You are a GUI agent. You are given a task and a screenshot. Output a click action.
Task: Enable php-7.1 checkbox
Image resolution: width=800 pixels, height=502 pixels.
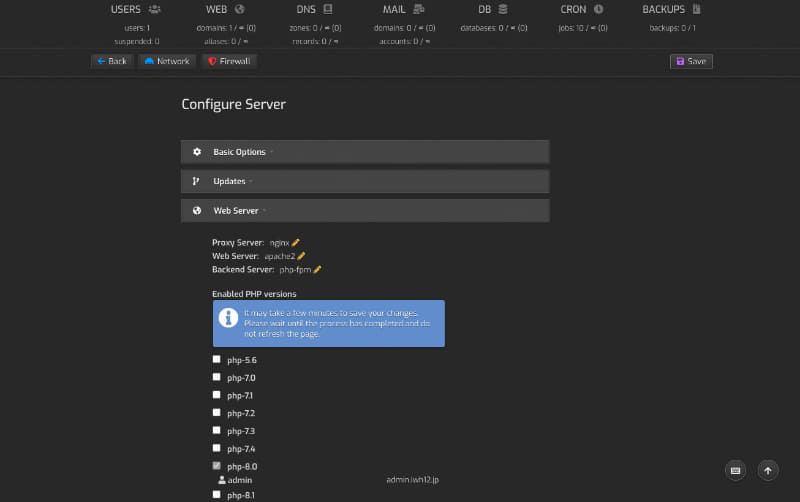216,395
